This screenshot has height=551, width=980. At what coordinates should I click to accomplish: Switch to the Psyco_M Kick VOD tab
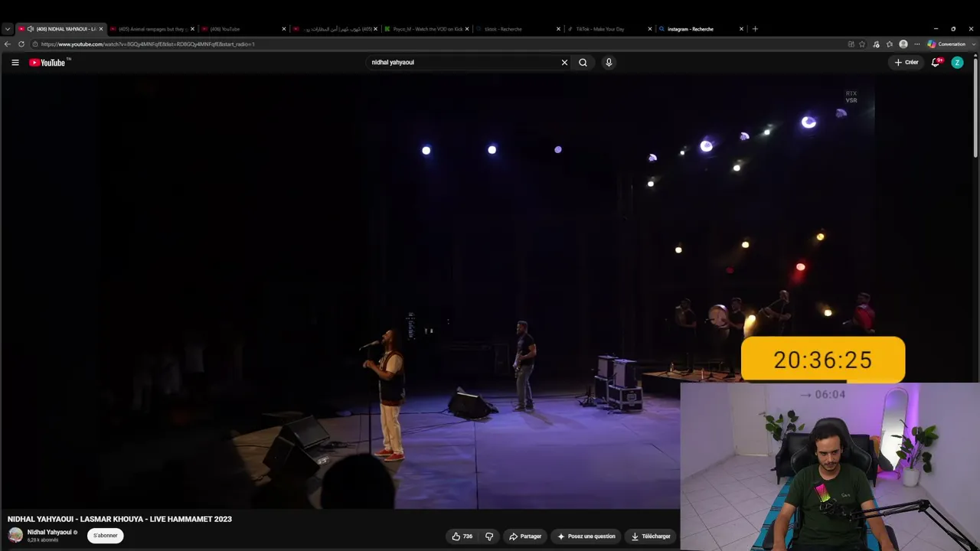[426, 29]
